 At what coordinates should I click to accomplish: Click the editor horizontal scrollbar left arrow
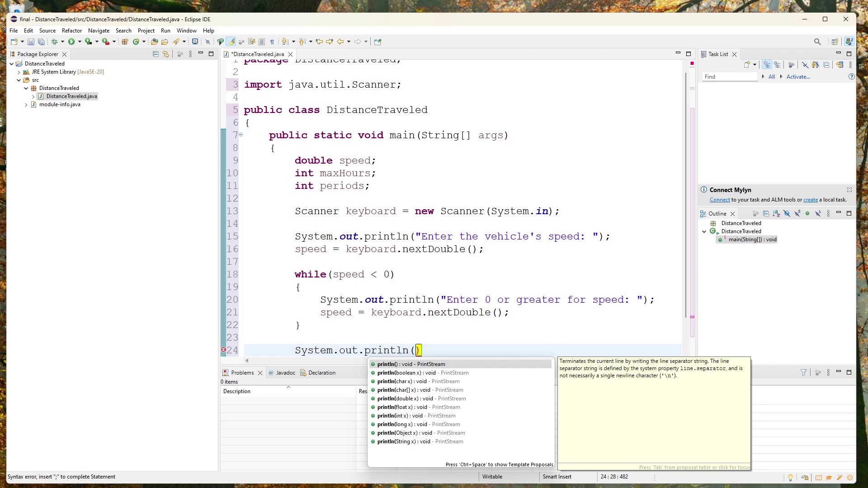coord(247,361)
